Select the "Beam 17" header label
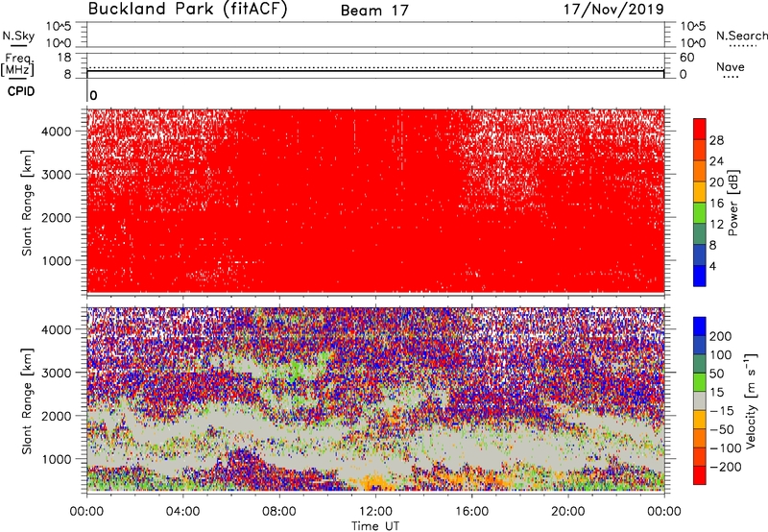The width and height of the screenshot is (768, 532). coord(374,11)
